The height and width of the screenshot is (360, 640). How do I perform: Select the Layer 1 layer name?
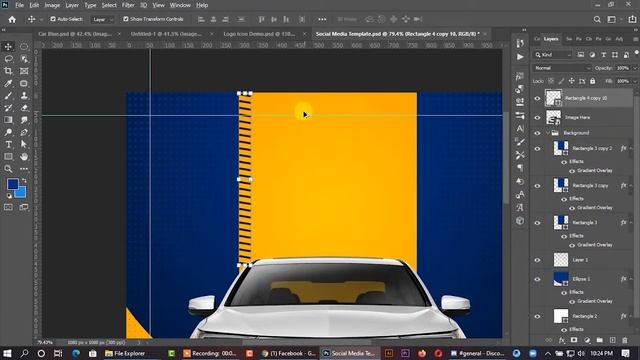[580, 260]
